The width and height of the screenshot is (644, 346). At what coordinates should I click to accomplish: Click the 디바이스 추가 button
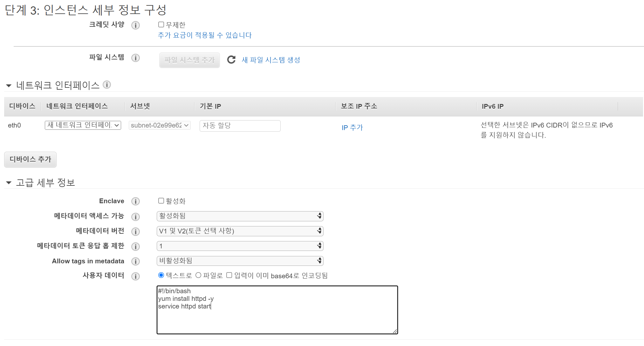click(x=30, y=159)
